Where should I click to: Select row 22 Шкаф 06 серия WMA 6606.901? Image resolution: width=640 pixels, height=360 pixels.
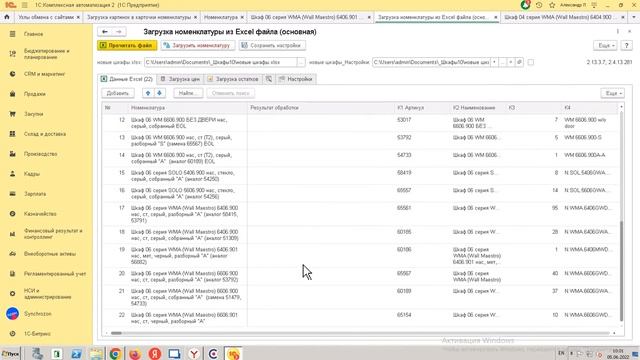tap(361, 318)
